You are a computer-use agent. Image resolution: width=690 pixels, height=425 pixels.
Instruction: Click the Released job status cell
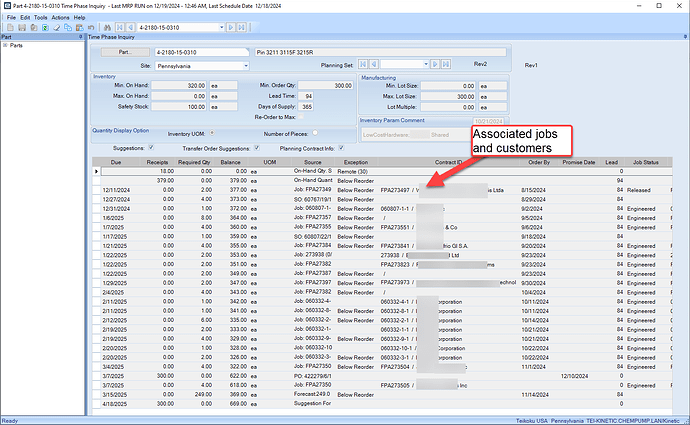click(x=646, y=190)
